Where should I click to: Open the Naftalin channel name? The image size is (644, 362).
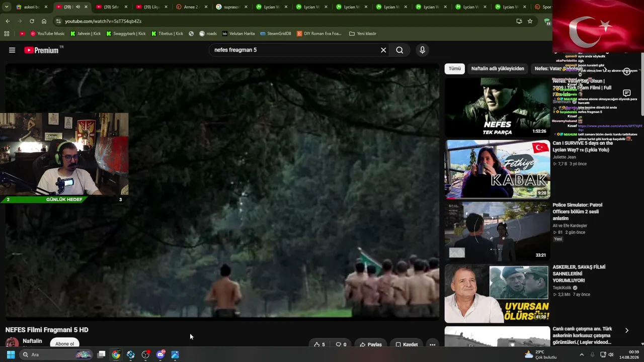tap(32, 341)
